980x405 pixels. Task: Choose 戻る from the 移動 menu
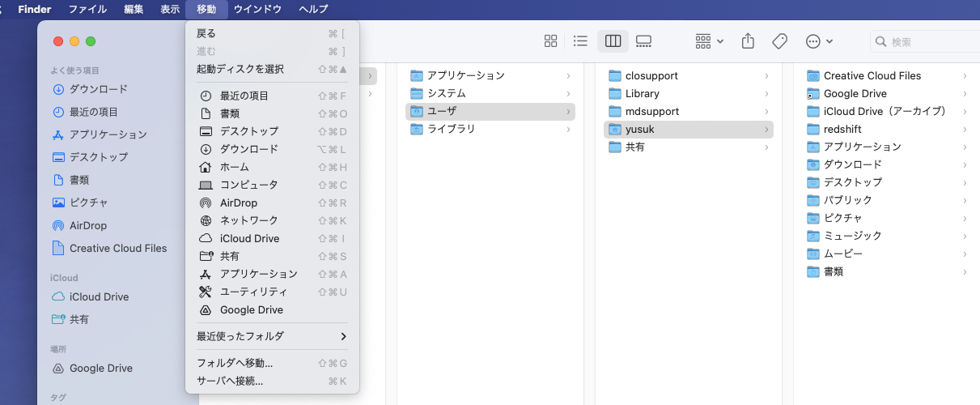tap(272, 33)
